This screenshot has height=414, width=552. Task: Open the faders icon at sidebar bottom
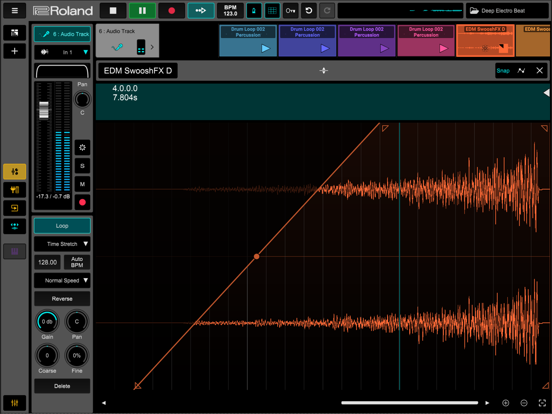pyautogui.click(x=14, y=403)
